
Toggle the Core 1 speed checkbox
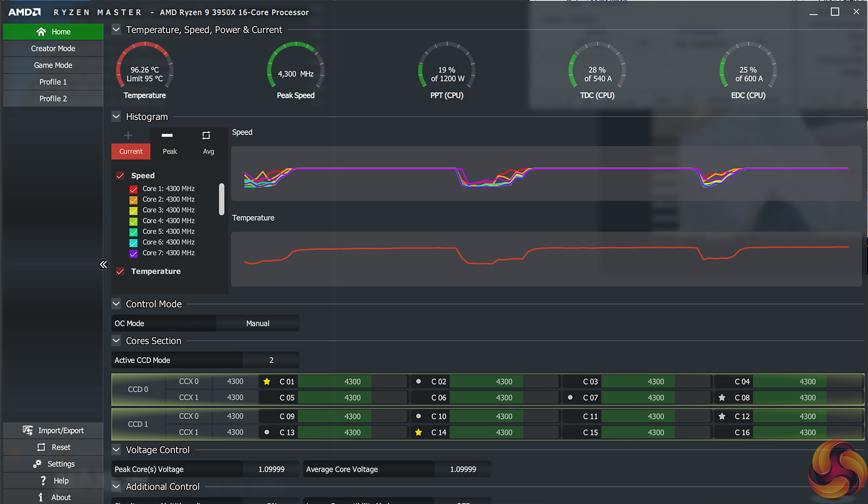tap(134, 189)
